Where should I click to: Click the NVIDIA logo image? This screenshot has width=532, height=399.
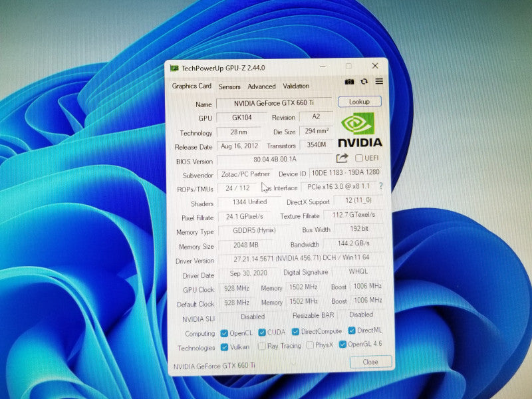360,130
